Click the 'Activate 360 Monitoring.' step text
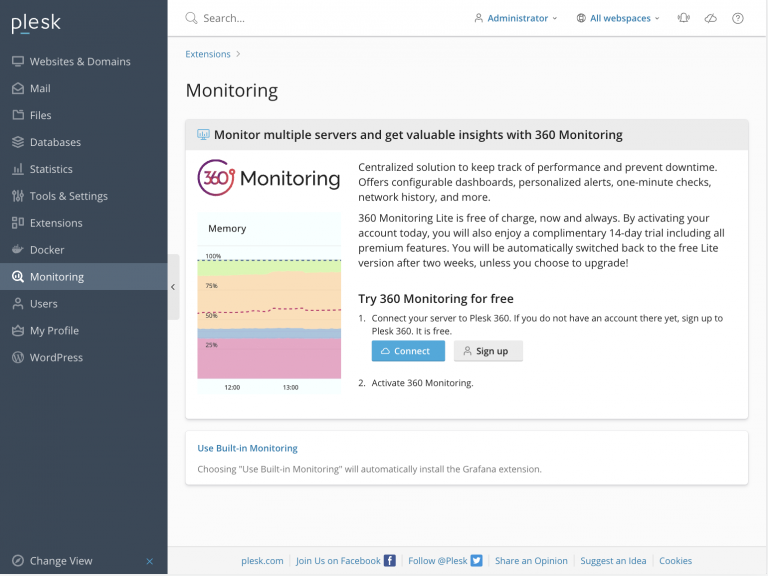Screen dimensions: 768x576 tap(422, 383)
